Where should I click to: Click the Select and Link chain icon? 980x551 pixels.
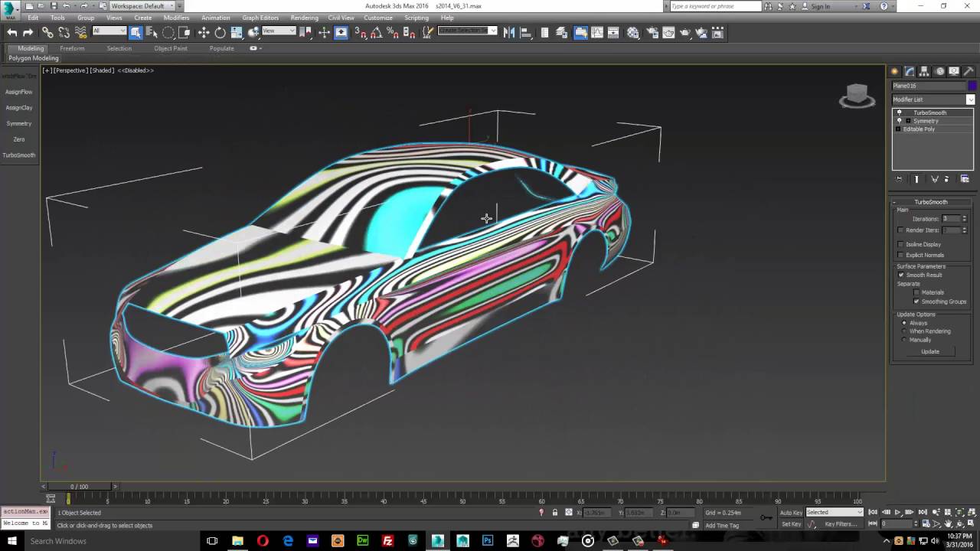point(47,32)
